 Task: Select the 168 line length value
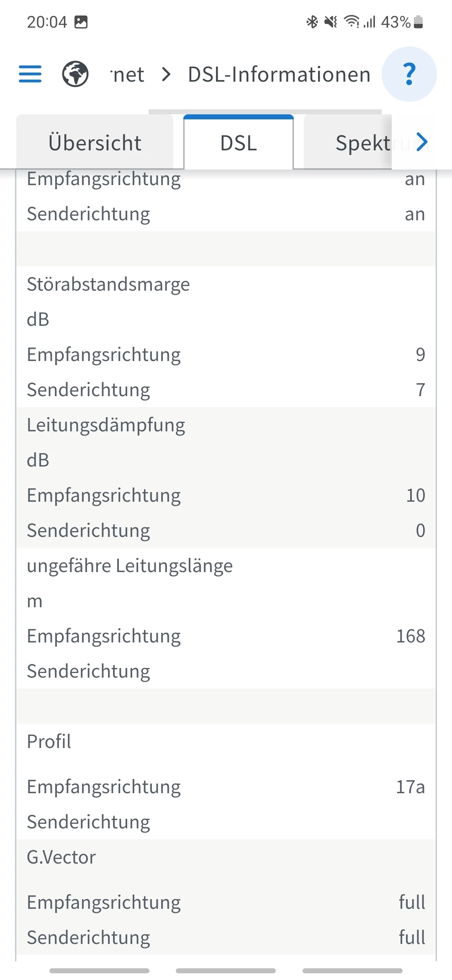pyautogui.click(x=411, y=636)
